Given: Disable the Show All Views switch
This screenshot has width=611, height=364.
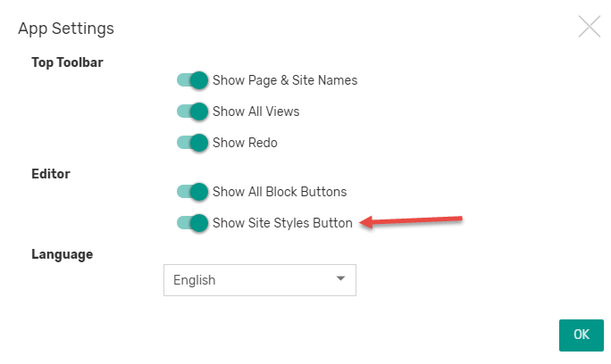Looking at the screenshot, I should pos(192,112).
